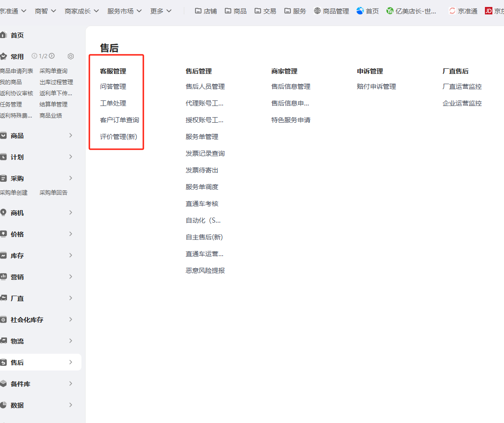Image resolution: width=504 pixels, height=423 pixels.
Task: Open 评价管理(新) under 客服管理
Action: pyautogui.click(x=119, y=137)
